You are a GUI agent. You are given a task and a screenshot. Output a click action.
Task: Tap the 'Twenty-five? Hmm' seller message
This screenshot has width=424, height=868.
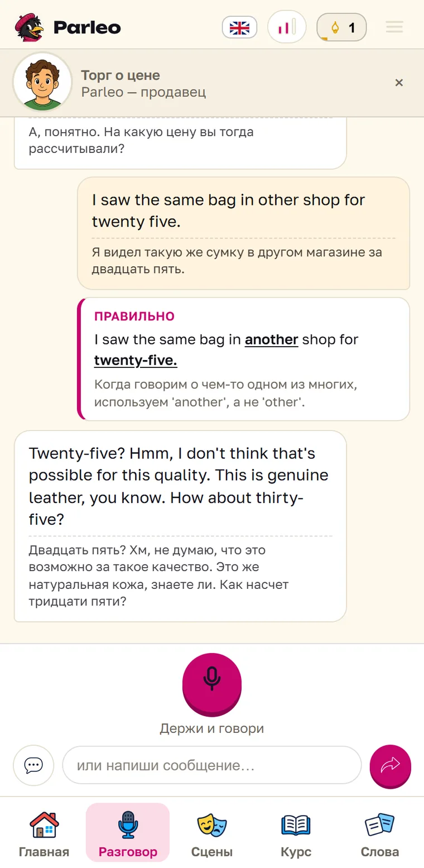pos(180,526)
